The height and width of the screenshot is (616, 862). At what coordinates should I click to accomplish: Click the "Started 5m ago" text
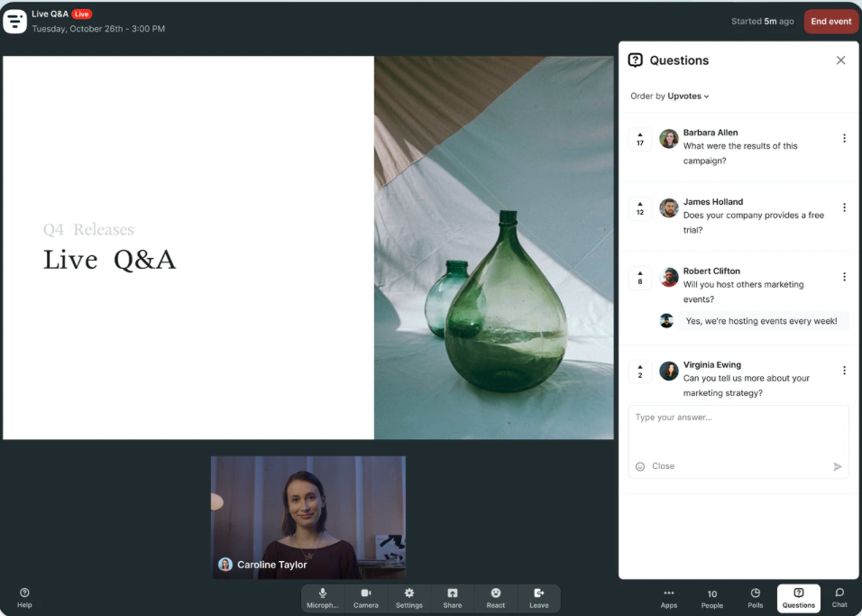(763, 22)
